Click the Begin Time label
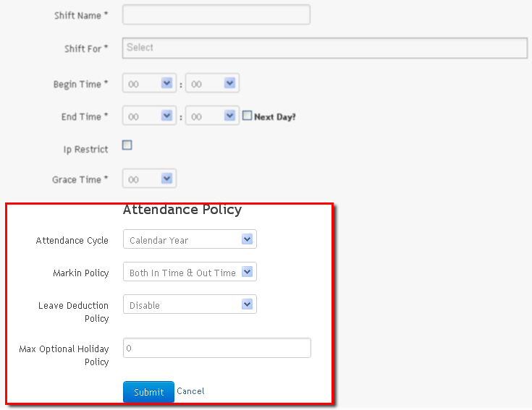The height and width of the screenshot is (410, 532). 80,85
